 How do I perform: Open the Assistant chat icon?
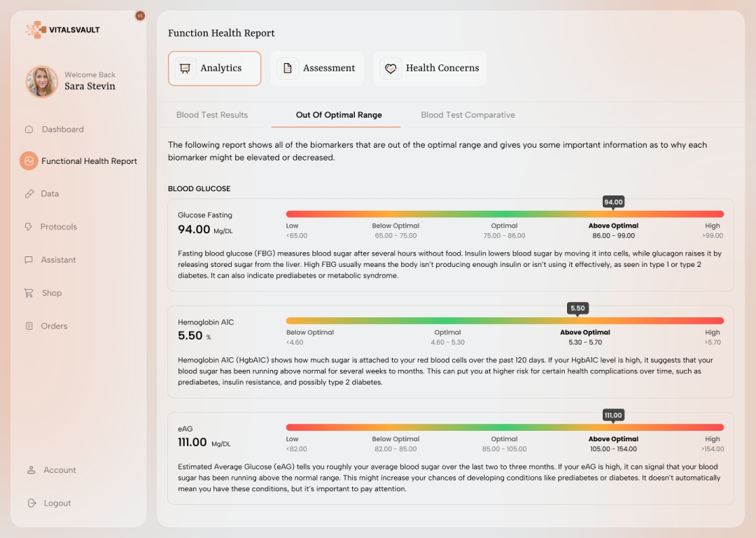click(x=29, y=260)
